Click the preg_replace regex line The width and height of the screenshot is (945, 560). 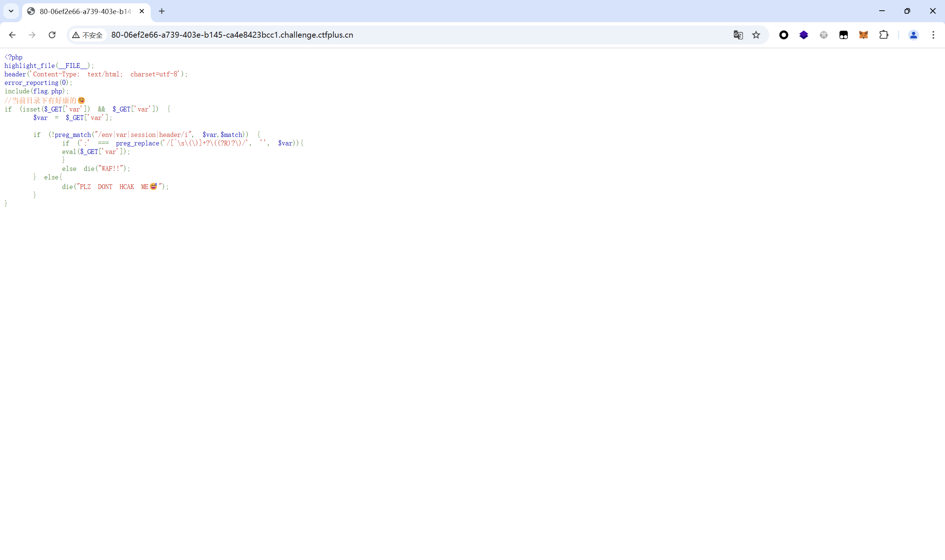(x=183, y=143)
